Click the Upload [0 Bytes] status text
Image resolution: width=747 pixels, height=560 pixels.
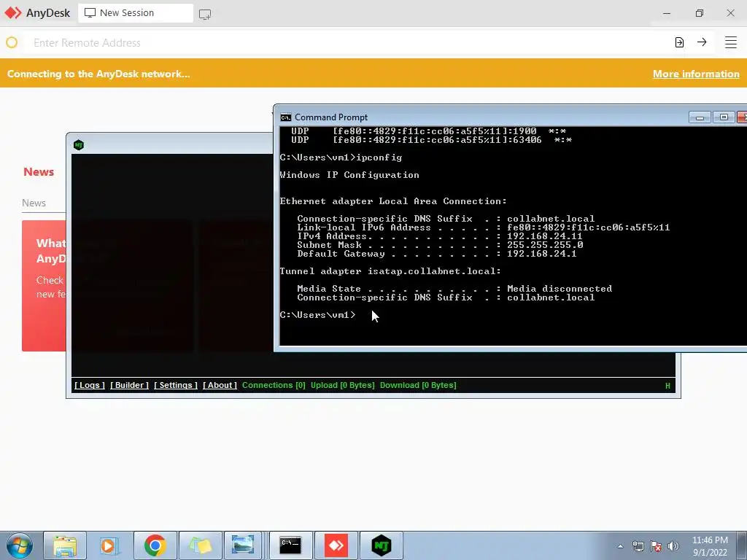[343, 385]
